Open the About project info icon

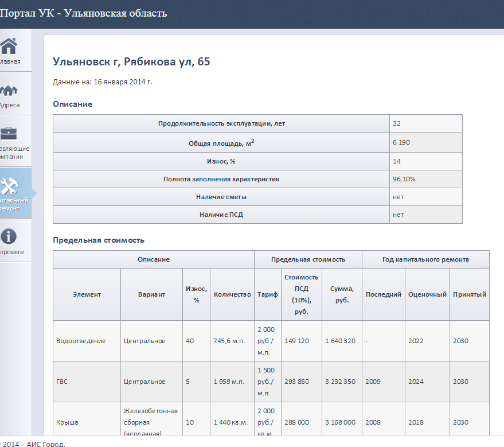tap(9, 236)
